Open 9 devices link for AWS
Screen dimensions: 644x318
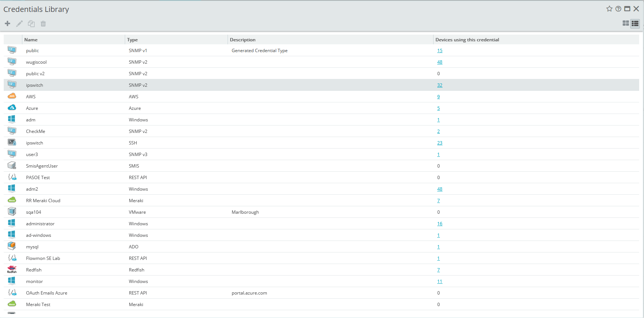(438, 97)
